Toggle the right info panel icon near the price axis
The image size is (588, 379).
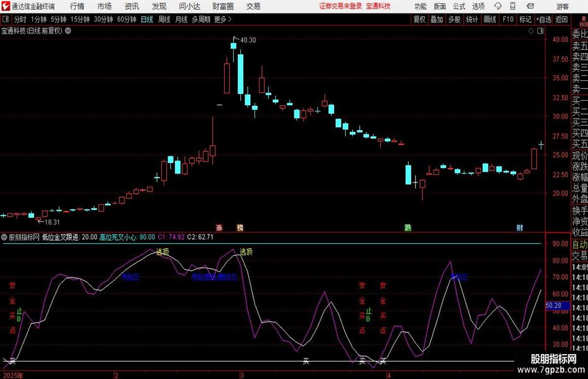[x=540, y=31]
